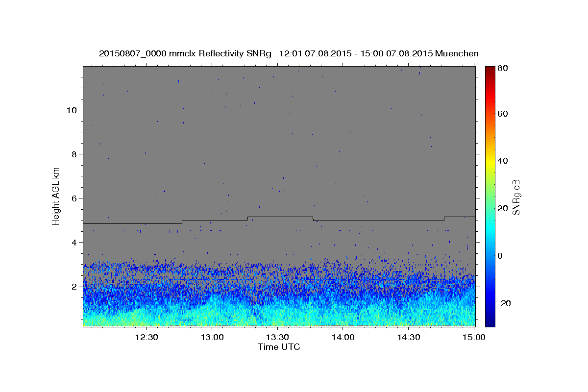Click the dark blue bottom of colorbar

coord(490,322)
